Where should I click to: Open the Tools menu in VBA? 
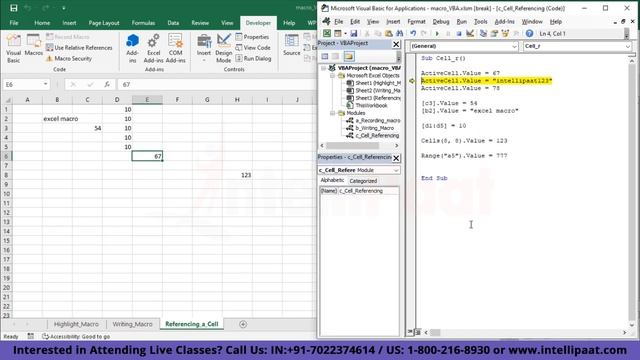(x=480, y=22)
